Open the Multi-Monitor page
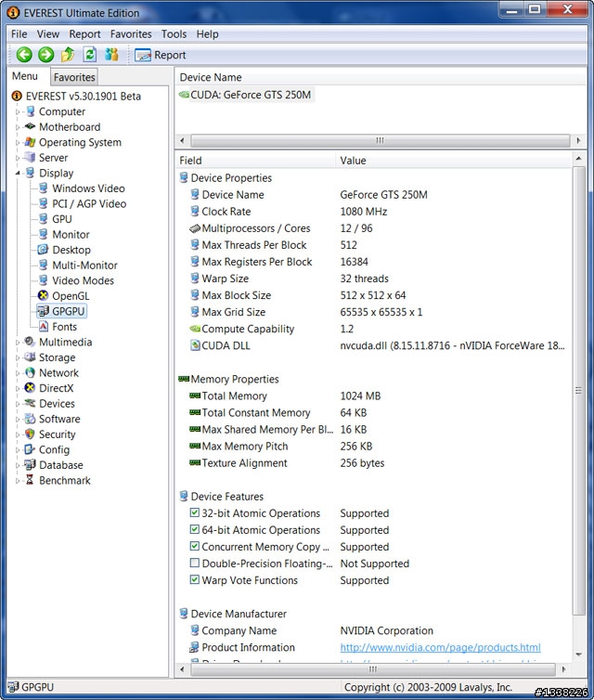This screenshot has width=594, height=700. (x=84, y=266)
